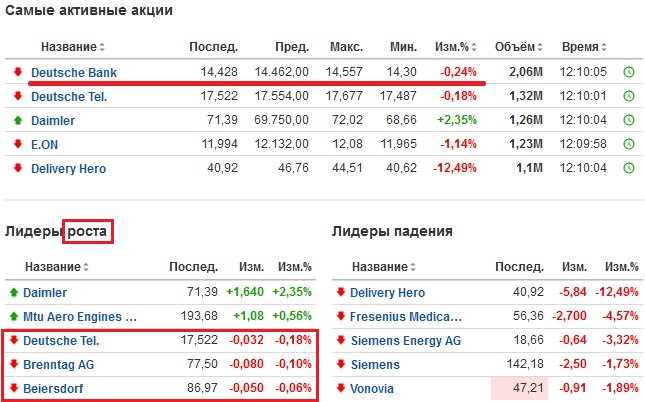The image size is (645, 402).
Task: Click highlighted Vonovia last price 47,21
Action: click(x=520, y=388)
